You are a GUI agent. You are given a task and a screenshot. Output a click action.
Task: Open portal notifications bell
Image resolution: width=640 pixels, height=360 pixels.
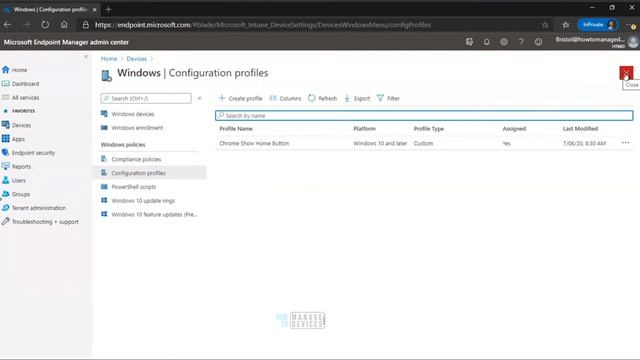[487, 42]
